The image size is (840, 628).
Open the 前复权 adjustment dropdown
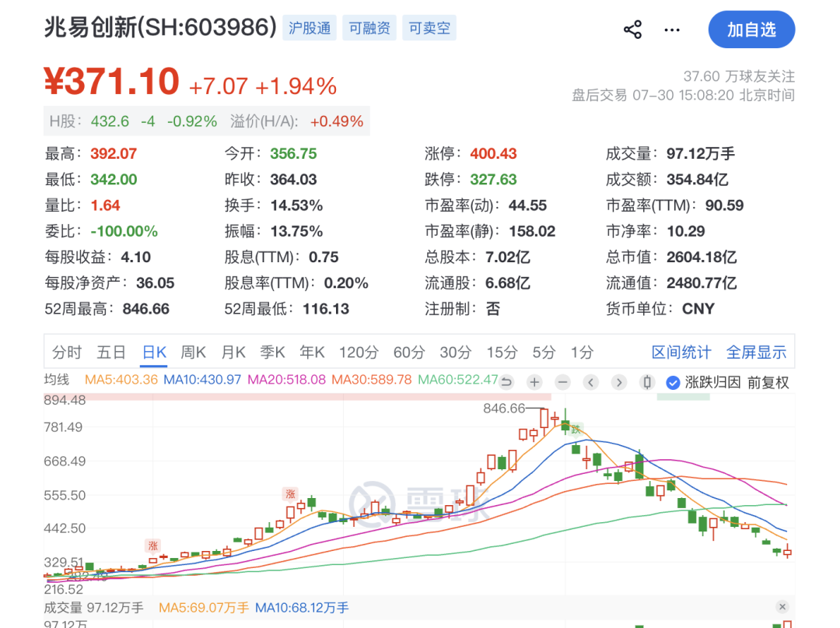[768, 383]
